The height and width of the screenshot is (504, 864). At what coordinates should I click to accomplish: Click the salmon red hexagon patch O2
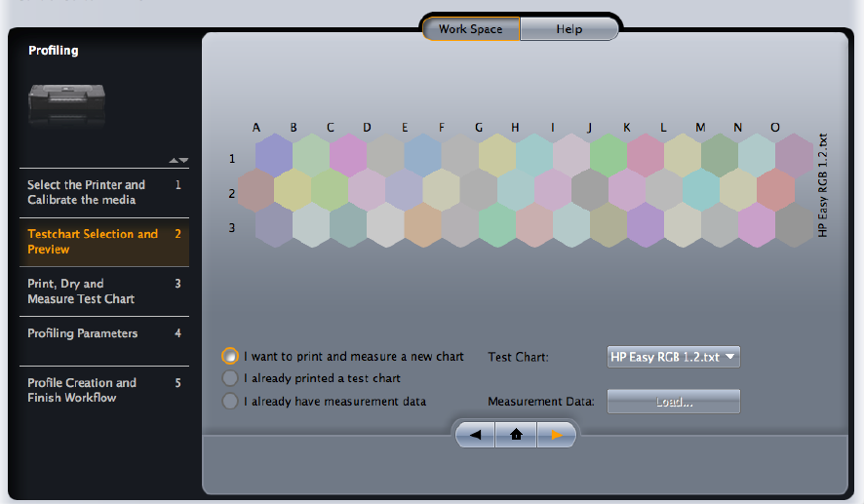click(x=776, y=190)
